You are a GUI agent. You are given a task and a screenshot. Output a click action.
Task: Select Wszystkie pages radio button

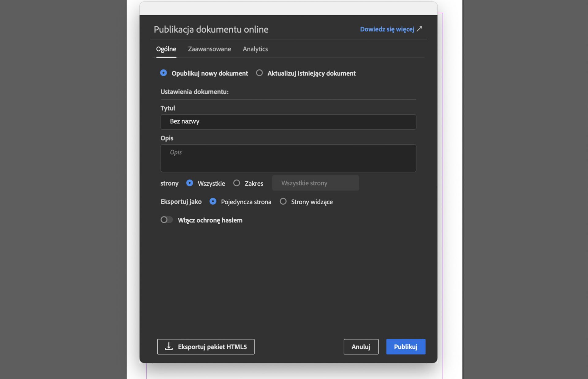(x=190, y=183)
